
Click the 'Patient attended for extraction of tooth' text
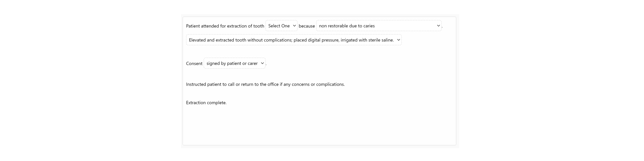225,26
